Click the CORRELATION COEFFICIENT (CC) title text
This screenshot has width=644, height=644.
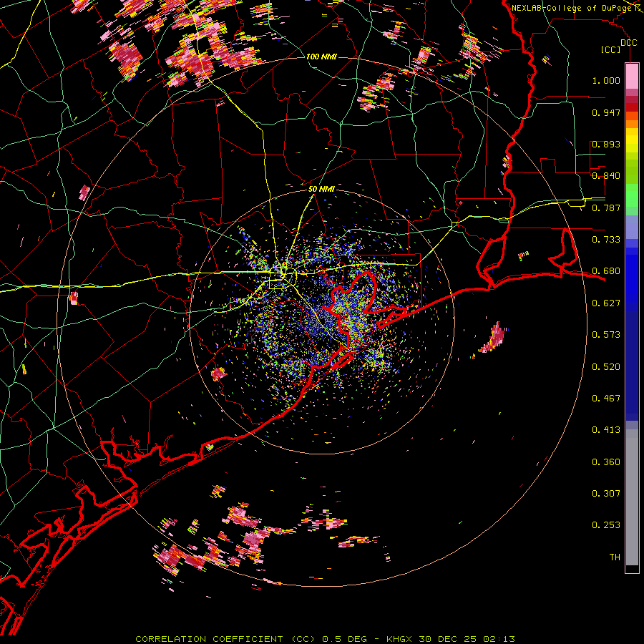click(226, 639)
